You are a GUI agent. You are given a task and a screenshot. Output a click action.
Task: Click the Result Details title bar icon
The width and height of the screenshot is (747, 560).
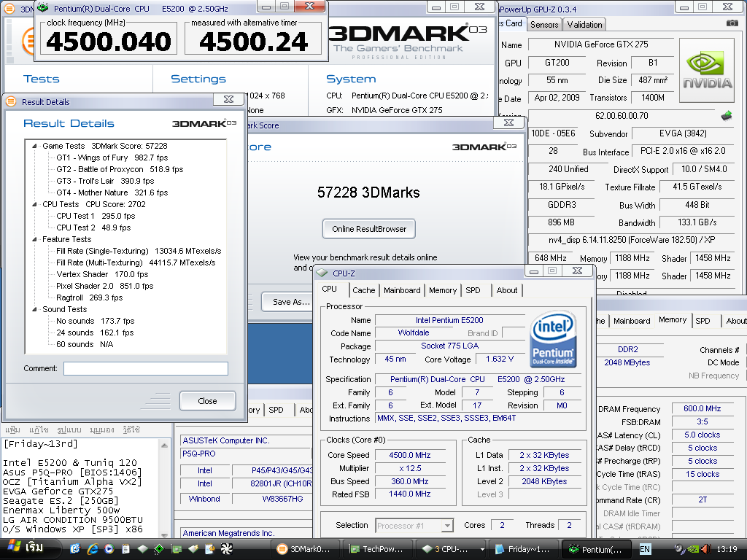click(x=12, y=101)
